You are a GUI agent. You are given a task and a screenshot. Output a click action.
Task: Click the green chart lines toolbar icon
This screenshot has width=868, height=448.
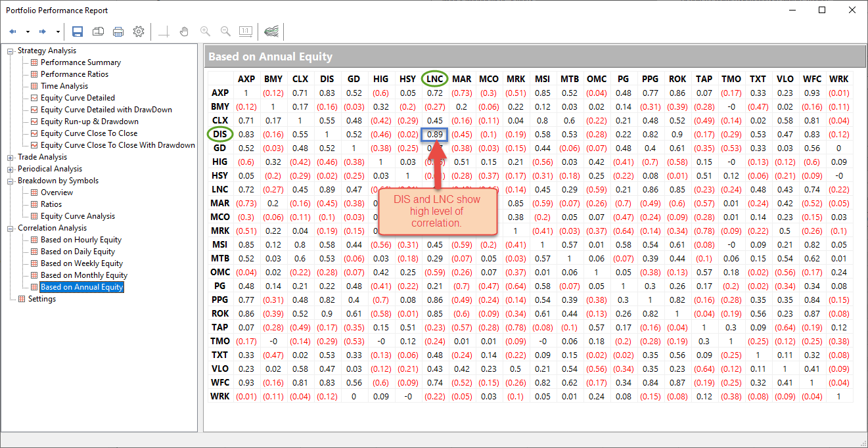pos(271,32)
